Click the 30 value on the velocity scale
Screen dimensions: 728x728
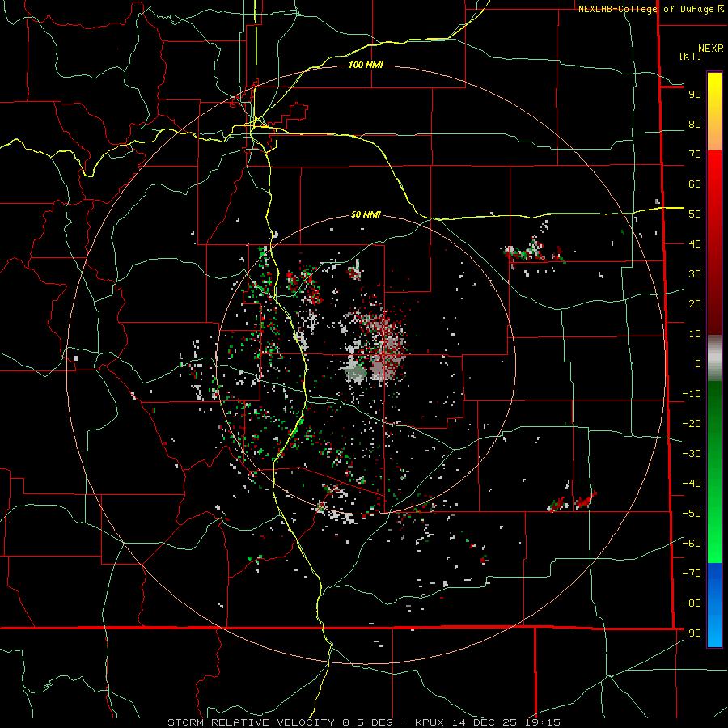tap(695, 274)
